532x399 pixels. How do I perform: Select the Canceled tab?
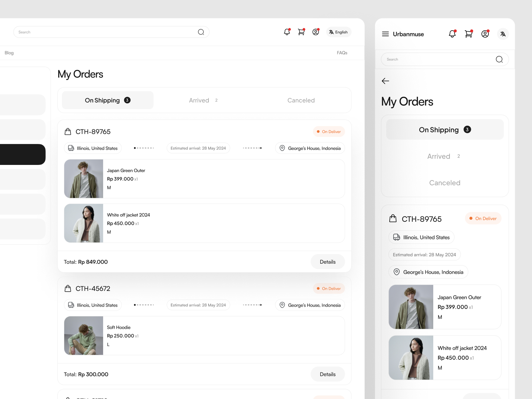[x=301, y=100]
